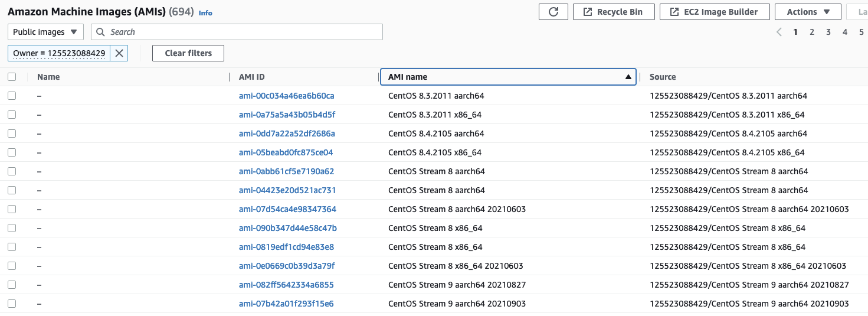Select checkbox for ami-05beabd0fc875ce04
This screenshot has height=316, width=868.
click(12, 152)
